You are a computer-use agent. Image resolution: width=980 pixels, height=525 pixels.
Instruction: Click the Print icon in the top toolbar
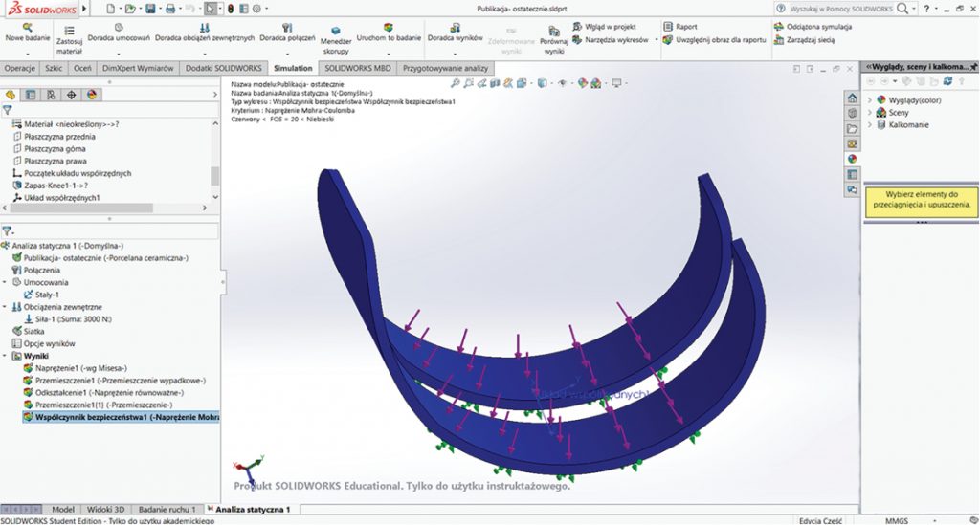coord(170,9)
